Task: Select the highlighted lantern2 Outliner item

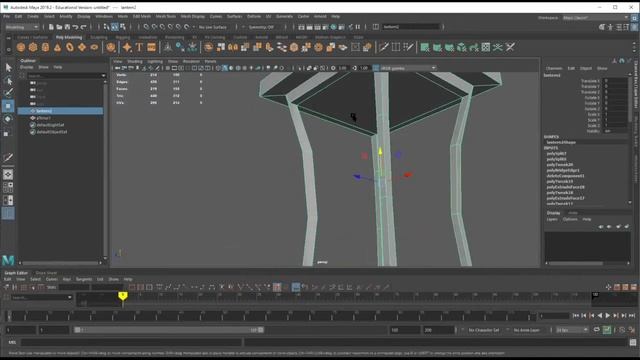Action: (x=60, y=111)
